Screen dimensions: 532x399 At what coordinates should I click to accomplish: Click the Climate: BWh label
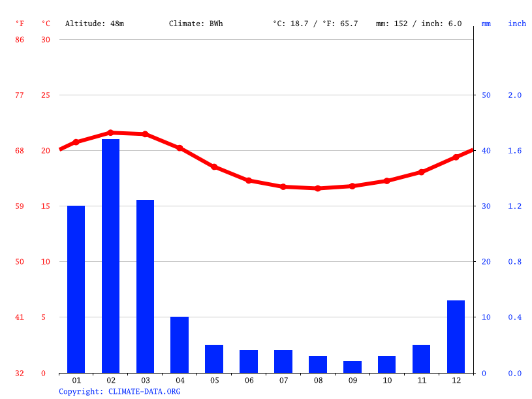pyautogui.click(x=195, y=24)
